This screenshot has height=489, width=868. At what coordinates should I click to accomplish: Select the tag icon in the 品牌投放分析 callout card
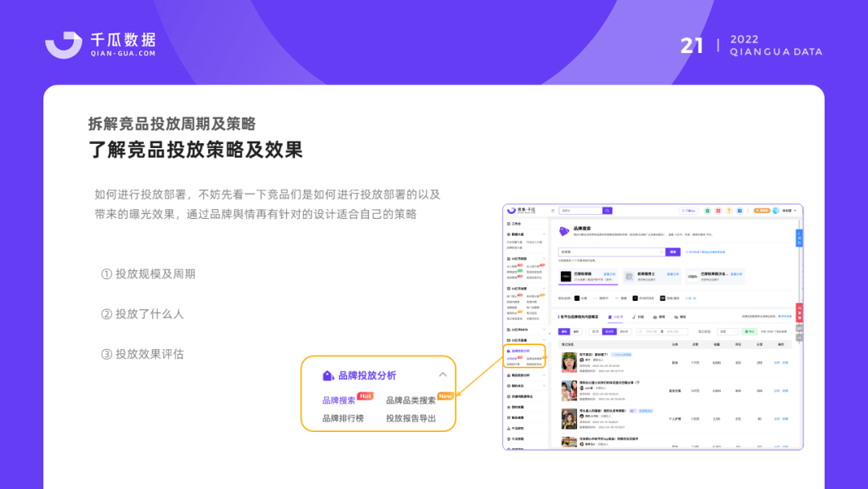pos(327,375)
